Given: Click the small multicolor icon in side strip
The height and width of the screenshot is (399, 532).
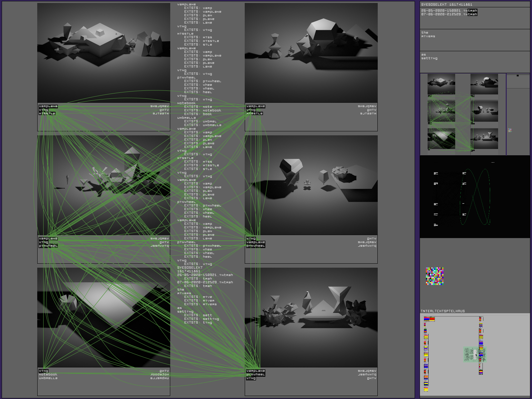Looking at the screenshot, I should (510, 130).
